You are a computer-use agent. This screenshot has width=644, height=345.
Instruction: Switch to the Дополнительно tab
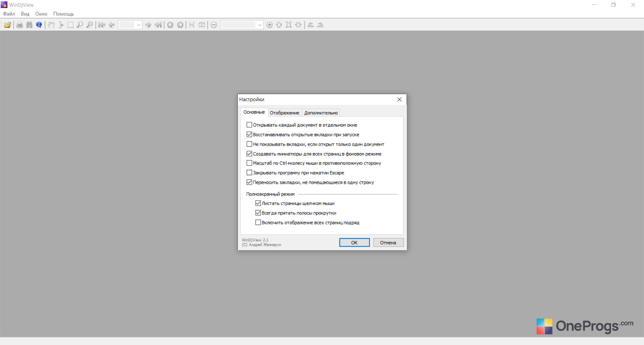coord(321,113)
